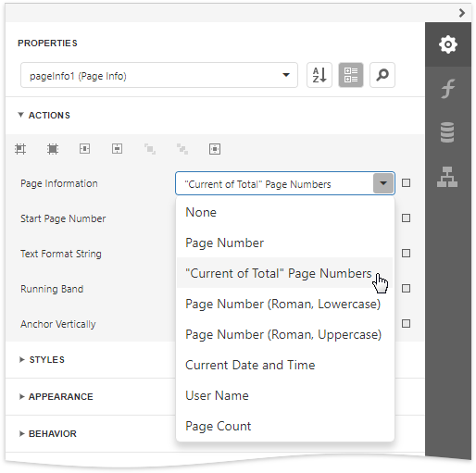The width and height of the screenshot is (476, 473).
Task: Toggle the Running Band marker square
Action: click(406, 289)
